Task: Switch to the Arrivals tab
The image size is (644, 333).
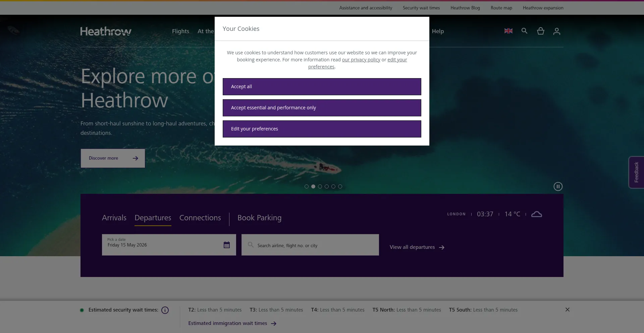Action: [x=114, y=218]
